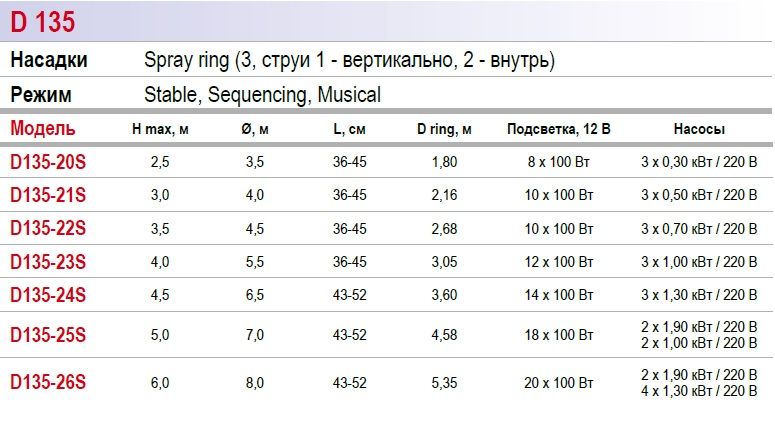The height and width of the screenshot is (428, 775).
Task: Select the 5,35 D ring value
Action: pyautogui.click(x=444, y=383)
